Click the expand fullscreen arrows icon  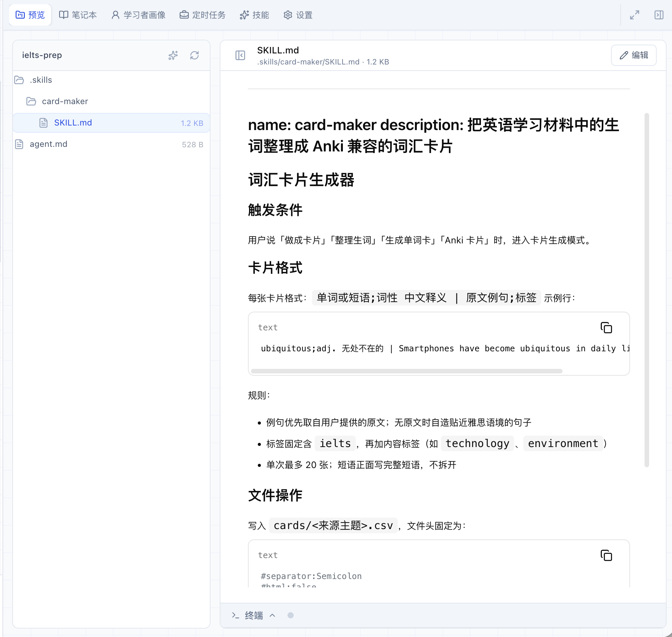[x=635, y=15]
